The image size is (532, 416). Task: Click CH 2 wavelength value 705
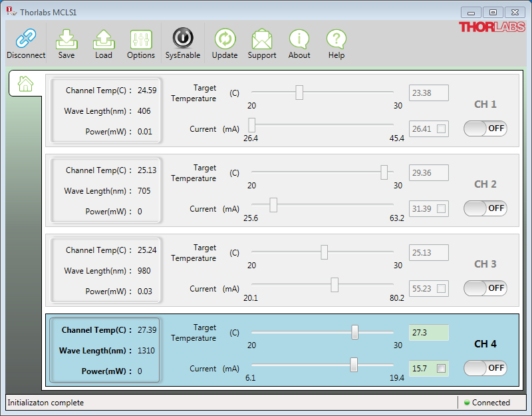click(x=144, y=191)
